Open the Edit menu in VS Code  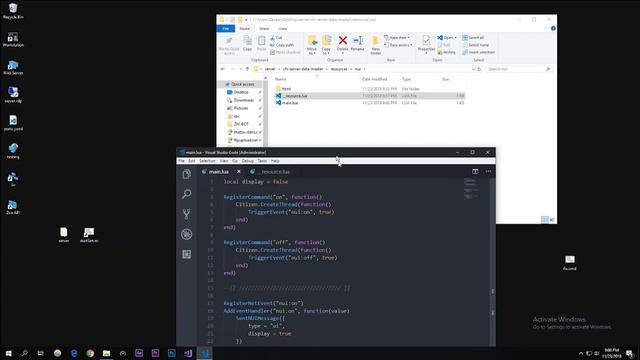coord(191,161)
